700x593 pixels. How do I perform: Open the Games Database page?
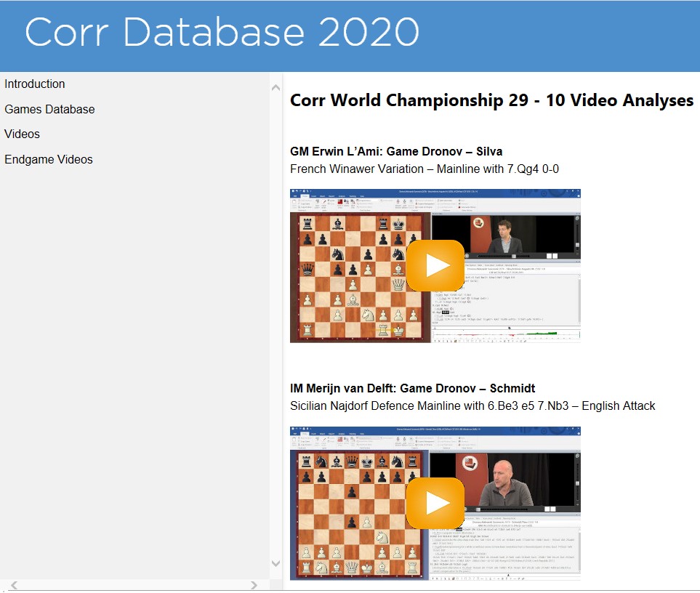coord(49,110)
